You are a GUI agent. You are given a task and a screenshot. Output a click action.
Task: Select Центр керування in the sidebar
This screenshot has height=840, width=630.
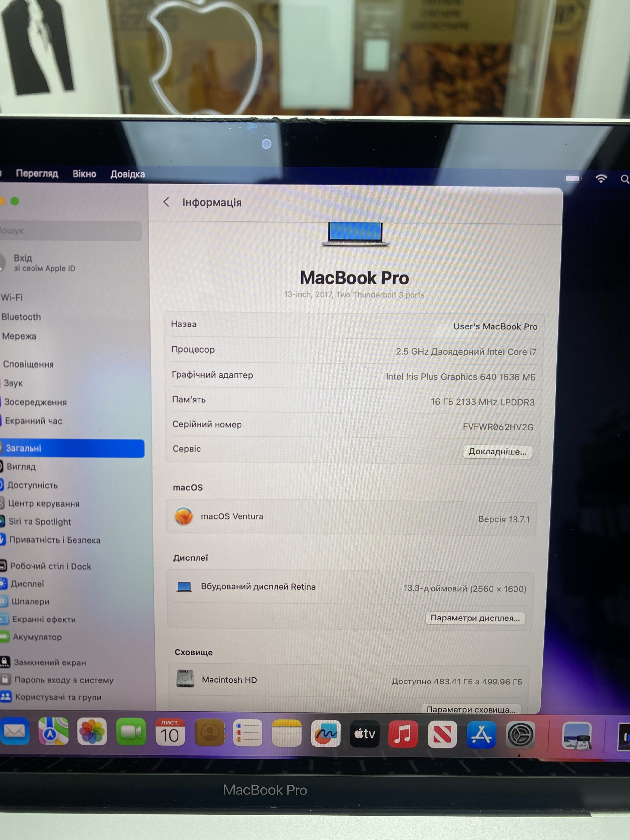coord(43,504)
